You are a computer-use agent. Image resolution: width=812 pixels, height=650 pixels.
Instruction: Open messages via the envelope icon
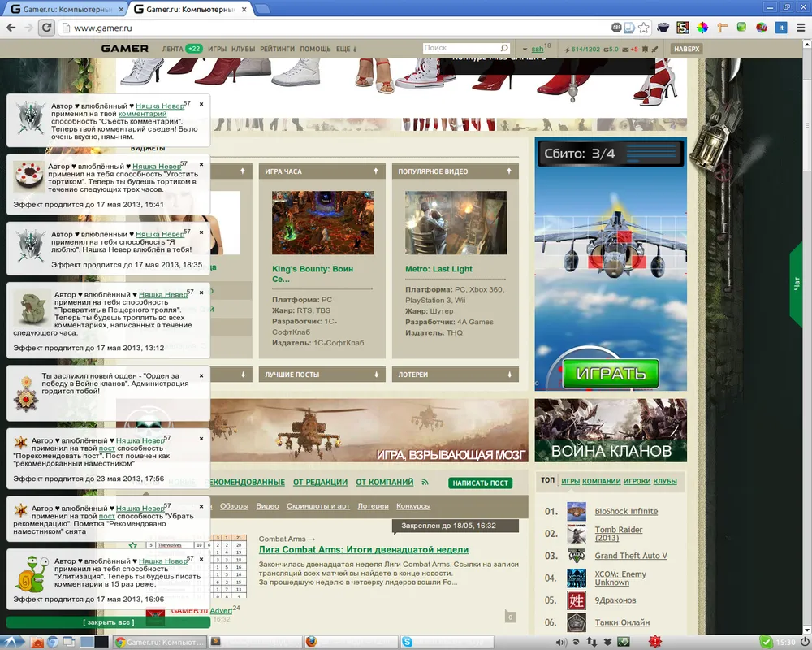click(625, 50)
